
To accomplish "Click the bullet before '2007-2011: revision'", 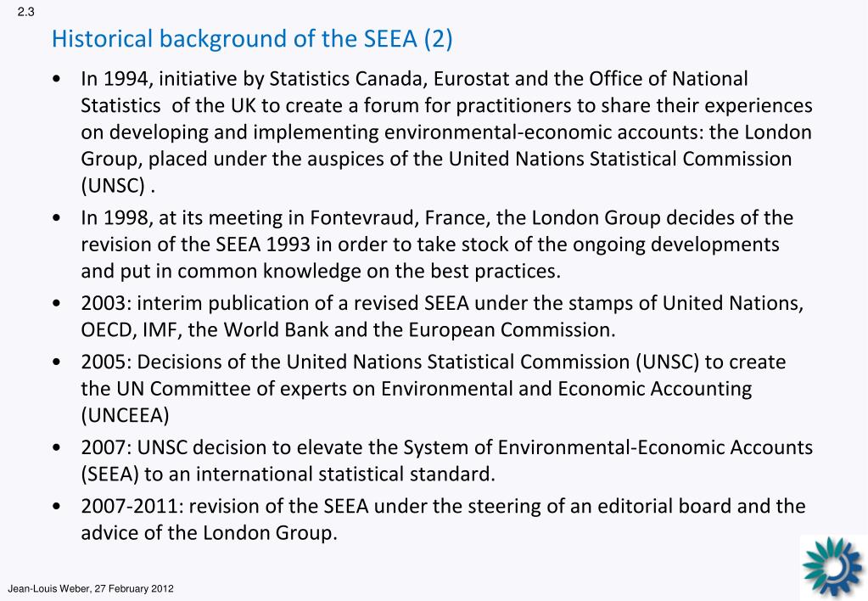I will click(x=57, y=506).
